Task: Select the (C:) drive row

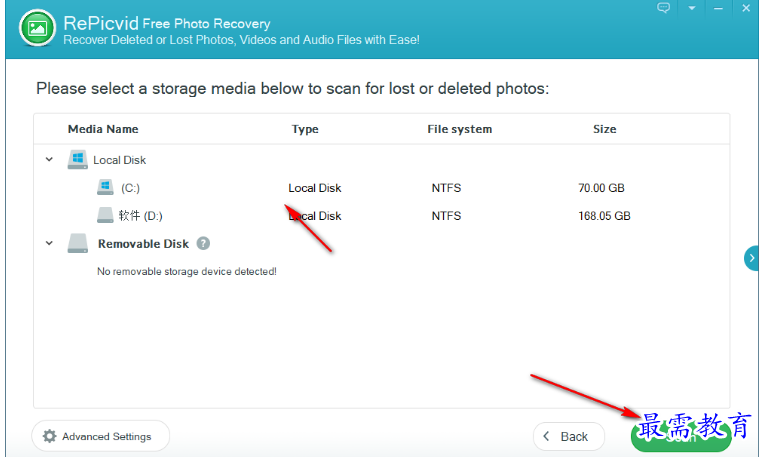Action: coord(381,188)
